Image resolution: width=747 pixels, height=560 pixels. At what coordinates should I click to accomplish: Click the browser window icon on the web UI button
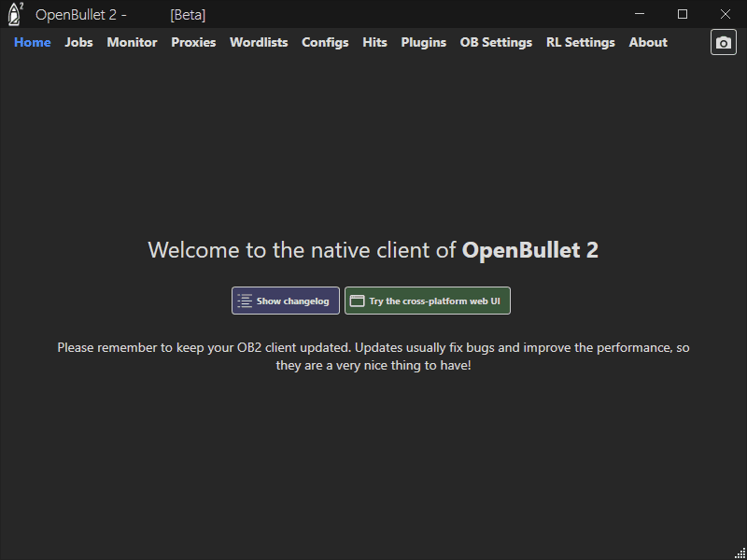(x=357, y=300)
